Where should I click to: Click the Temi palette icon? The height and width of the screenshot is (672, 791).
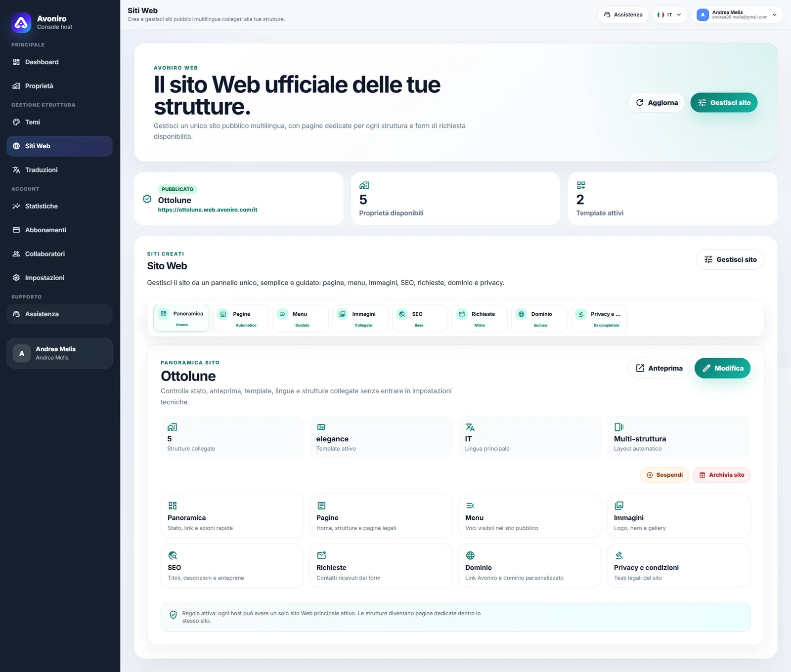point(16,122)
